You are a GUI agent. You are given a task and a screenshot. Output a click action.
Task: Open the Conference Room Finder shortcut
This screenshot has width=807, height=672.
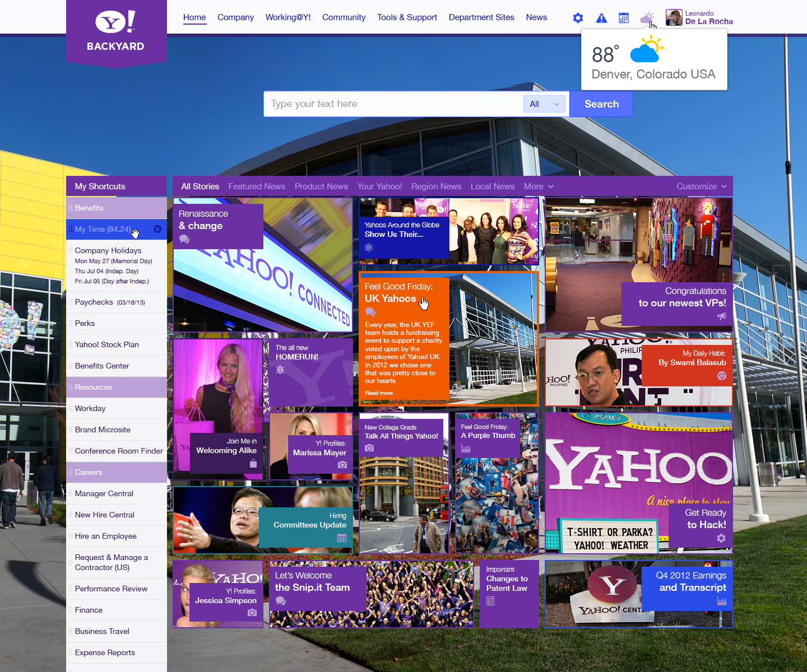(119, 451)
